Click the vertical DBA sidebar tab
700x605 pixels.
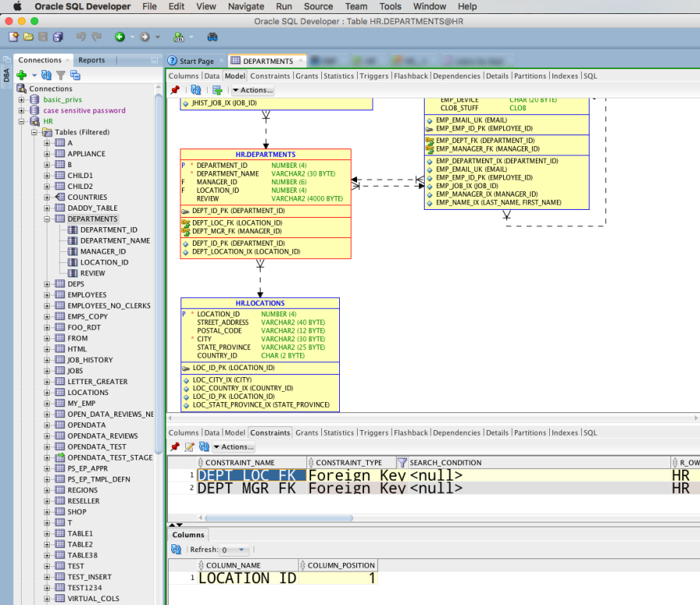6,75
